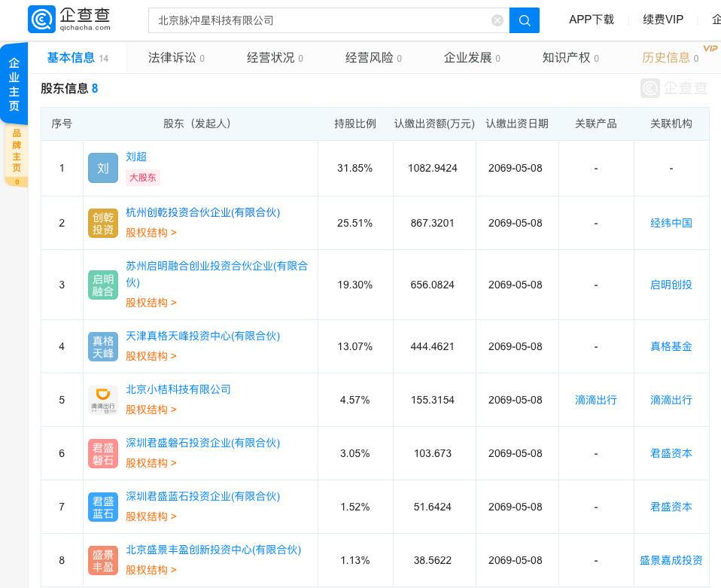Open the 真格基金 affiliated institution
Screen dimensions: 721x588
(671, 346)
